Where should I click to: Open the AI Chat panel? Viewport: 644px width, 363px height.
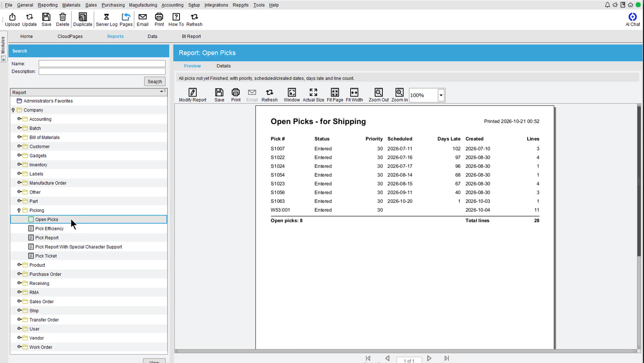[633, 19]
